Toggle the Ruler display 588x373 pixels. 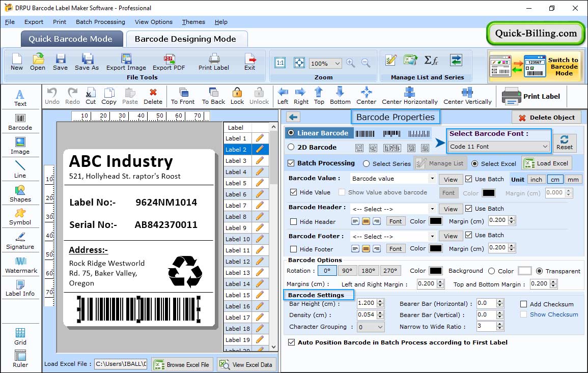coord(20,359)
